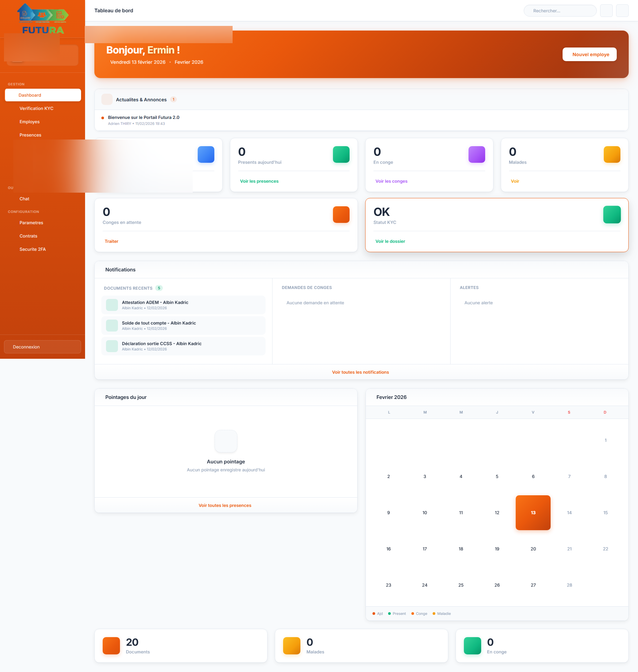Toggle the Ajd legend dot under the calendar
The height and width of the screenshot is (672, 638).
point(373,613)
